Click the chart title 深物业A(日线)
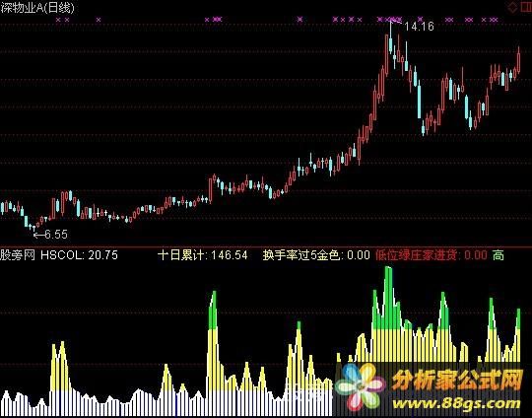The height and width of the screenshot is (418, 532). 37,8
